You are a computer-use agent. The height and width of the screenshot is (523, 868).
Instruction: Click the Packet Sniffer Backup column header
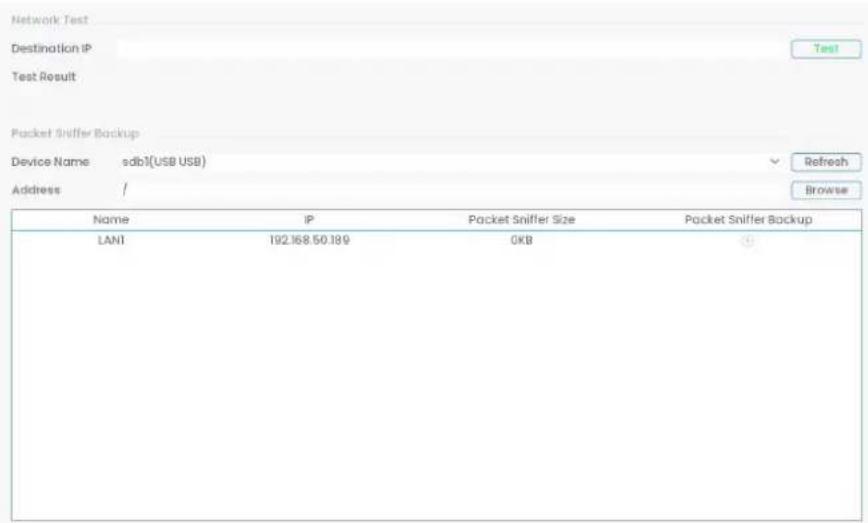pos(748,220)
